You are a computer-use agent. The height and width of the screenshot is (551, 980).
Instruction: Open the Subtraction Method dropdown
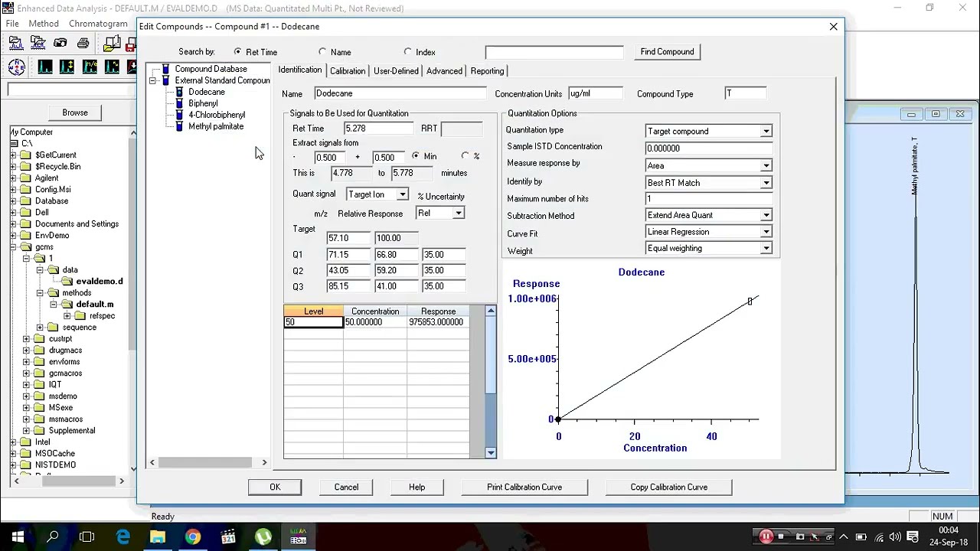[x=766, y=216]
